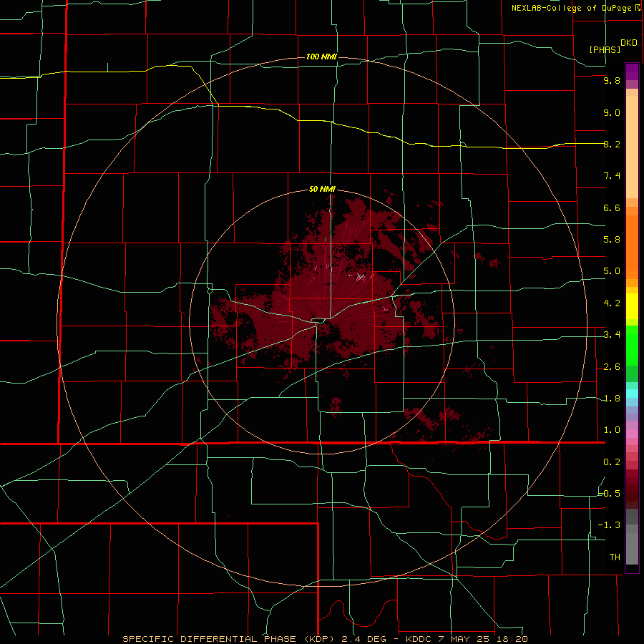Click the 50 NMI range ring label

321,189
